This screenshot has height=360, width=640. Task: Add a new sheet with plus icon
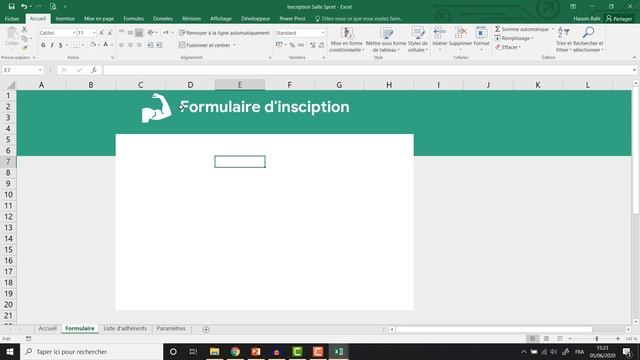coord(206,329)
